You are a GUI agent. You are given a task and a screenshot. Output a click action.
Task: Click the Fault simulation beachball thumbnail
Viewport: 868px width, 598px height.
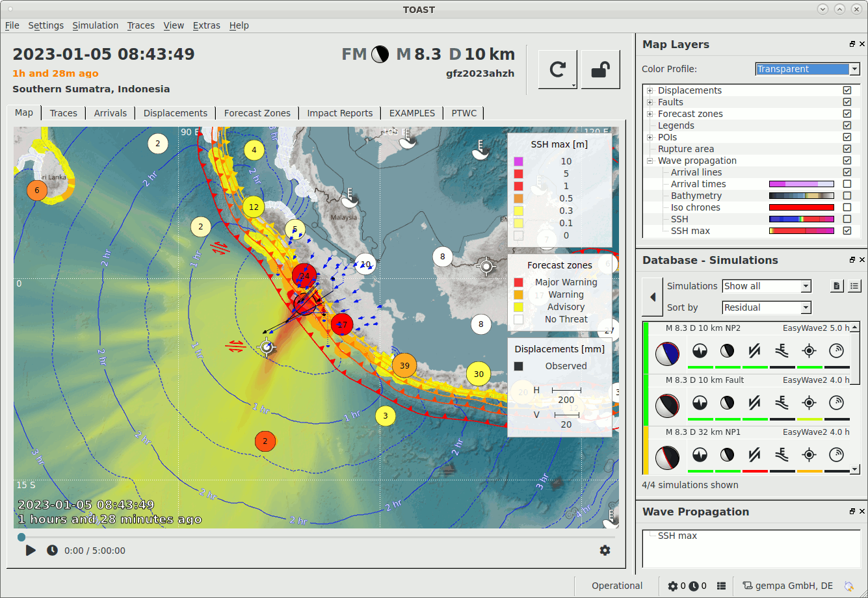point(667,406)
